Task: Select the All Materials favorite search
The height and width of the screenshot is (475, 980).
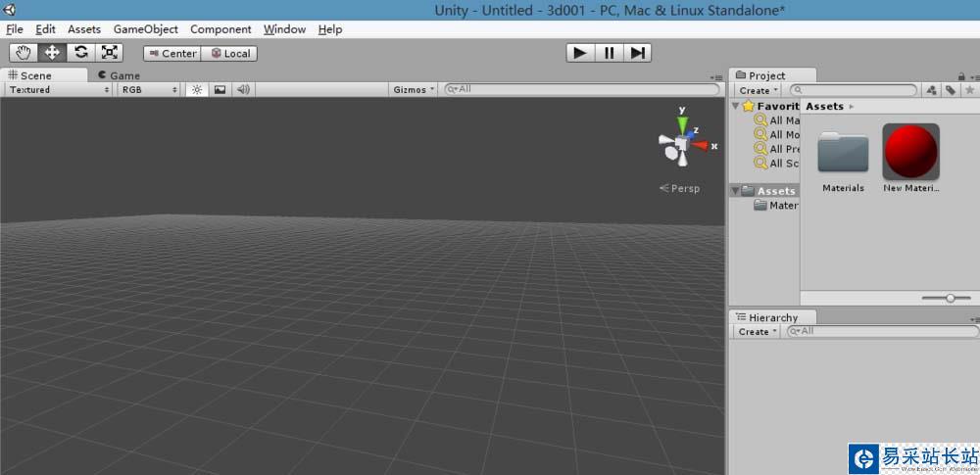Action: pos(777,120)
